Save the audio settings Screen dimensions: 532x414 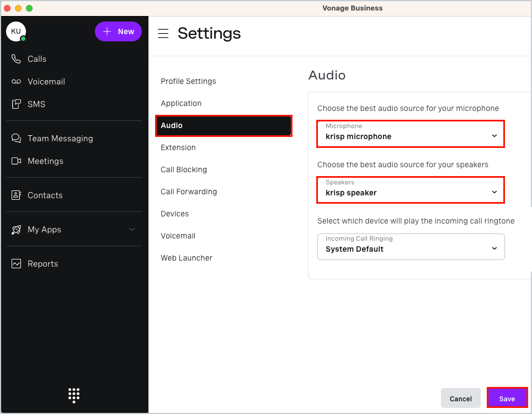[x=507, y=398]
